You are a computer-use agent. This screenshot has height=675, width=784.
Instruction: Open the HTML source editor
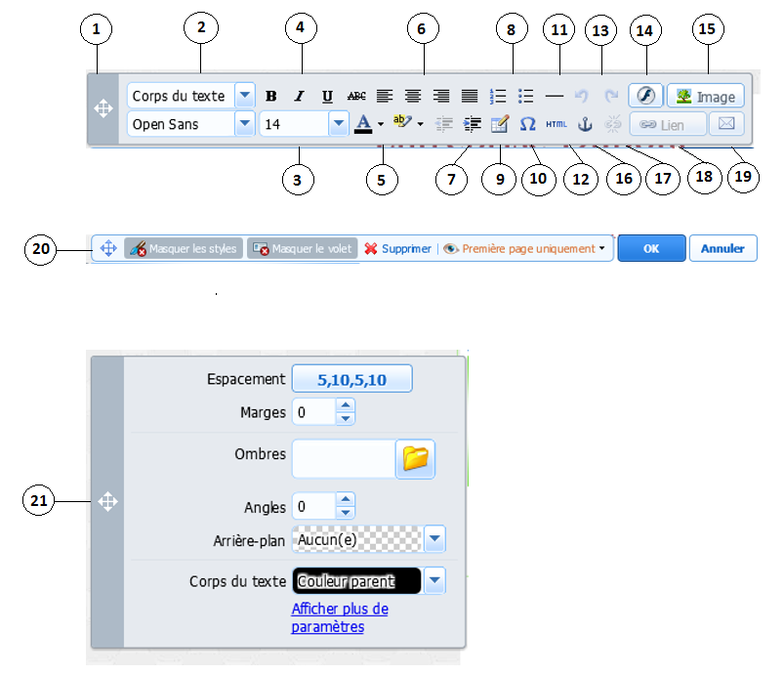pos(556,124)
